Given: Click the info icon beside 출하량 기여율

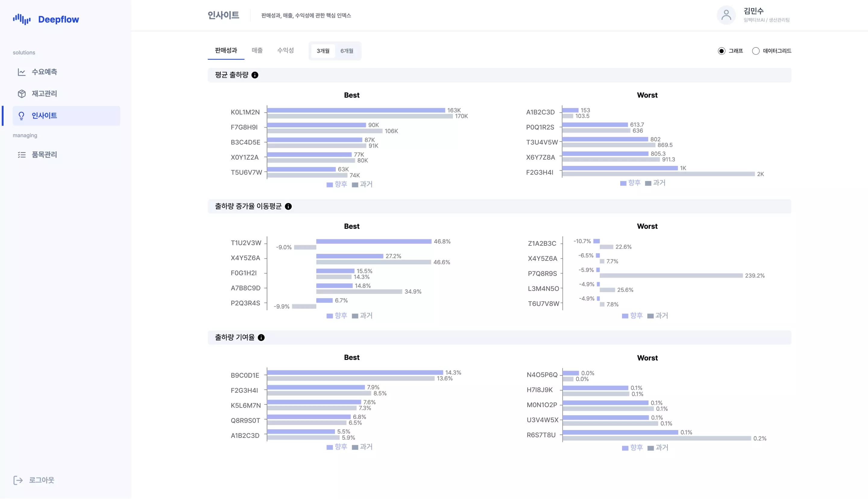Looking at the screenshot, I should (x=261, y=338).
